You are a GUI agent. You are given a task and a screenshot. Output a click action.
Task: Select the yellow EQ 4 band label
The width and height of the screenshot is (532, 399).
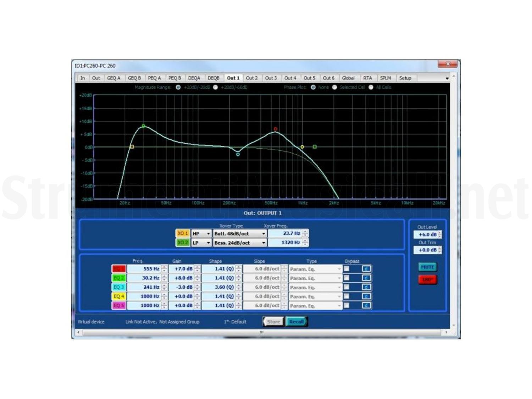[120, 296]
